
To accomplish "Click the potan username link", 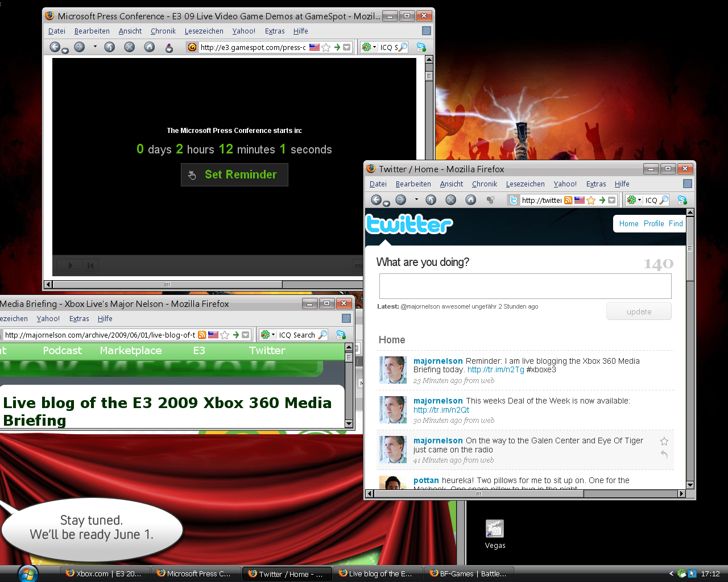I will tap(426, 480).
